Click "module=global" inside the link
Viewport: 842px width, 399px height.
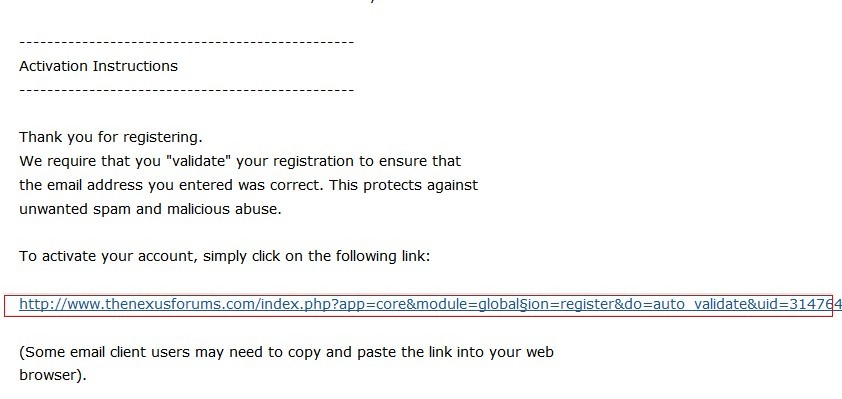(x=468, y=304)
